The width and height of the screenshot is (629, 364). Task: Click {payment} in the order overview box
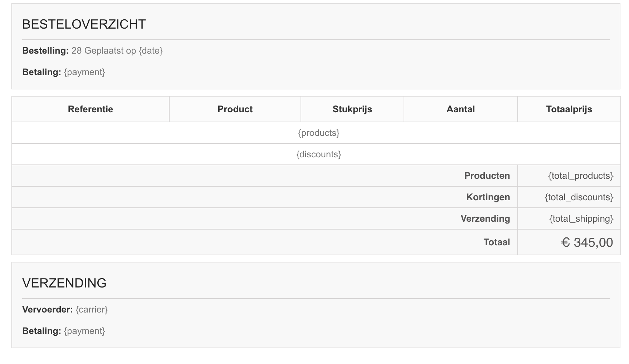click(84, 72)
